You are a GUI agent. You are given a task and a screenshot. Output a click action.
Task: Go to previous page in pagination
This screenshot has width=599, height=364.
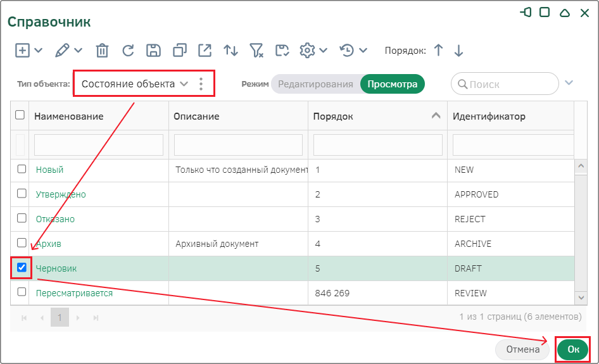[42, 318]
